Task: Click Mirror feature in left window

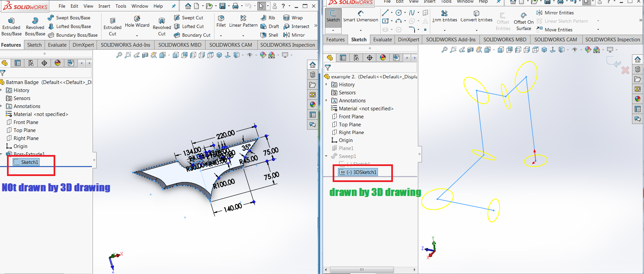Action: 294,35
